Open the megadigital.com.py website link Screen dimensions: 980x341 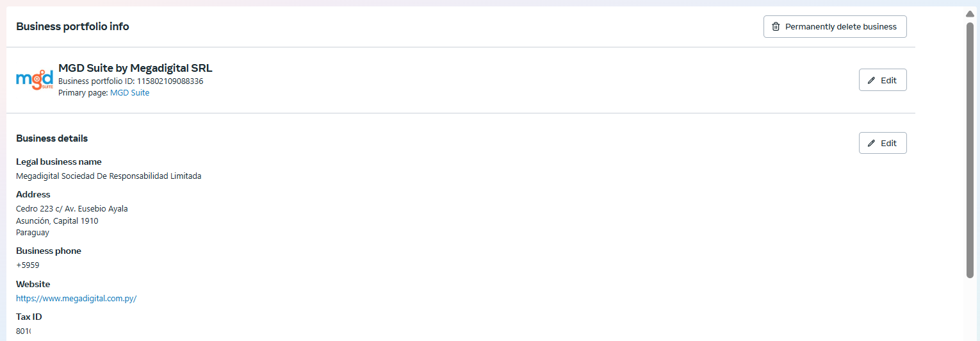click(76, 298)
